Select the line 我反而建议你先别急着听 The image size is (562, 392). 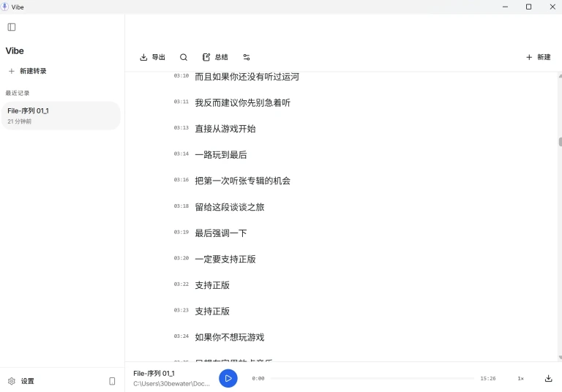pyautogui.click(x=242, y=103)
